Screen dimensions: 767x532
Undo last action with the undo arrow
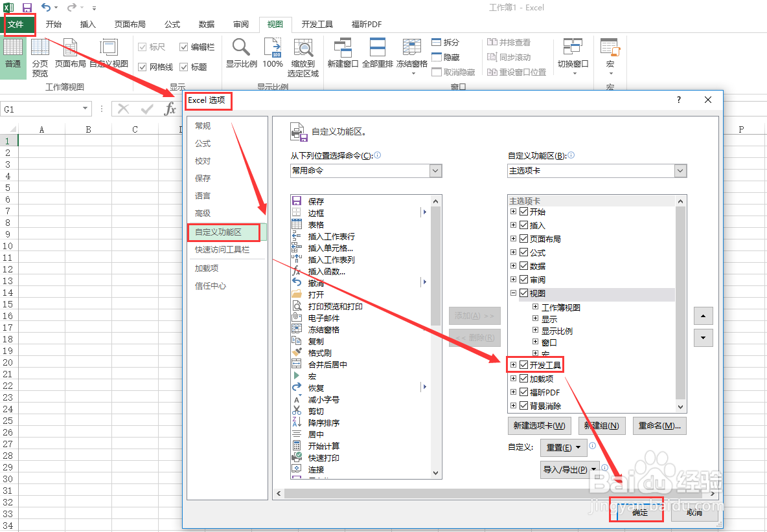46,7
